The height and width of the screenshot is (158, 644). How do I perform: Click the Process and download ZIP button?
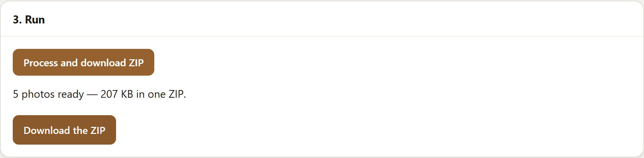tap(84, 62)
